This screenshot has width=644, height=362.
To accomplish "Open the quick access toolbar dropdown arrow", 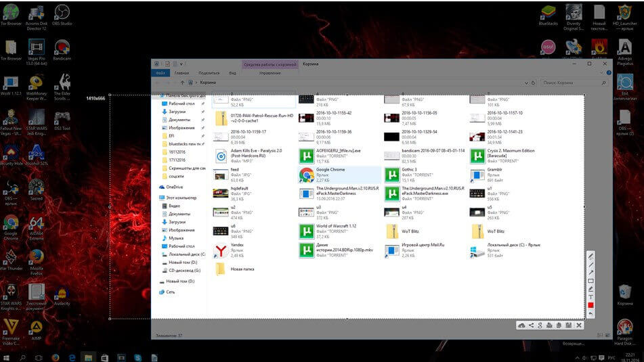I will 181,64.
